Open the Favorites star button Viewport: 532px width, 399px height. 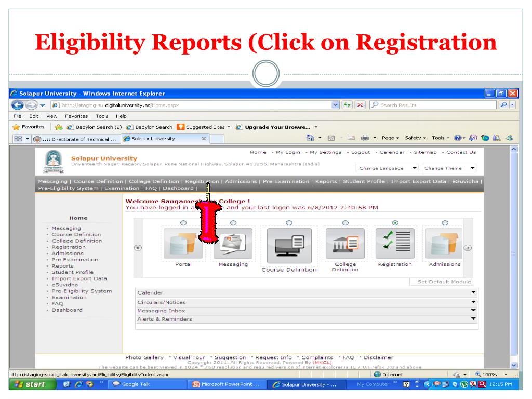point(29,127)
